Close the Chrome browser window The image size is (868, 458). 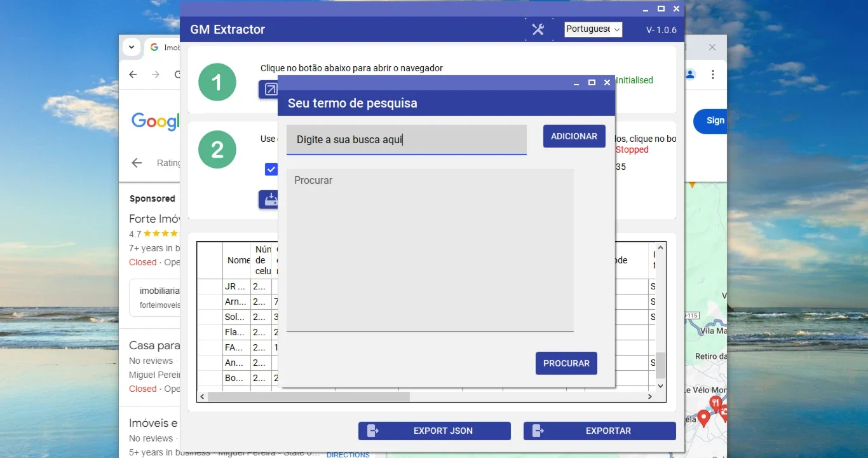pos(712,47)
